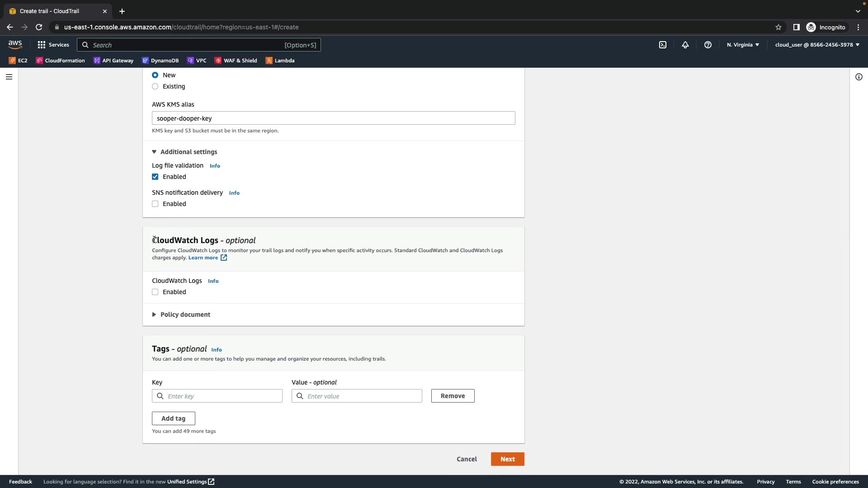The image size is (868, 488).
Task: Open the notifications bell icon
Action: [685, 45]
